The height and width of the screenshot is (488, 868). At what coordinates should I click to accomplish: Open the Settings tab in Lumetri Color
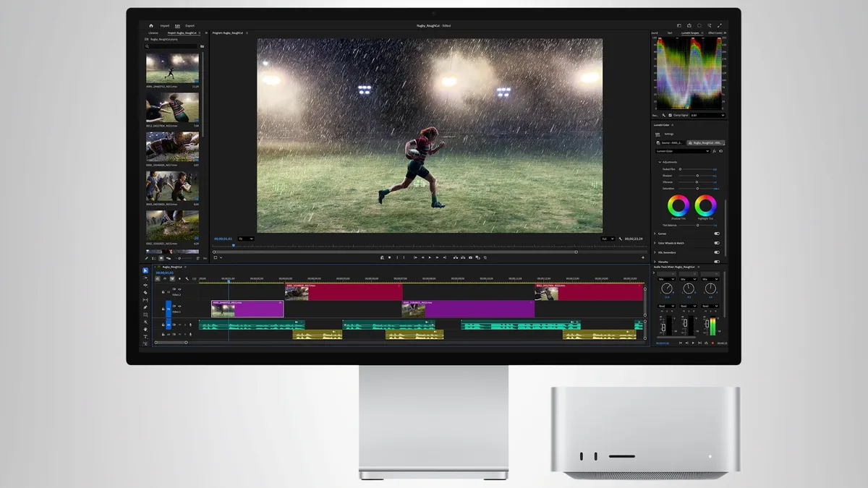pos(669,134)
